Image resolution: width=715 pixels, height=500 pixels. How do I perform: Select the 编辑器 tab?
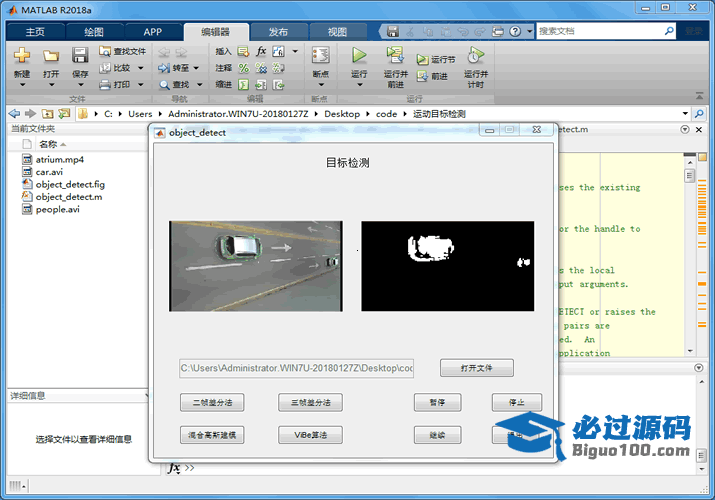coord(216,32)
